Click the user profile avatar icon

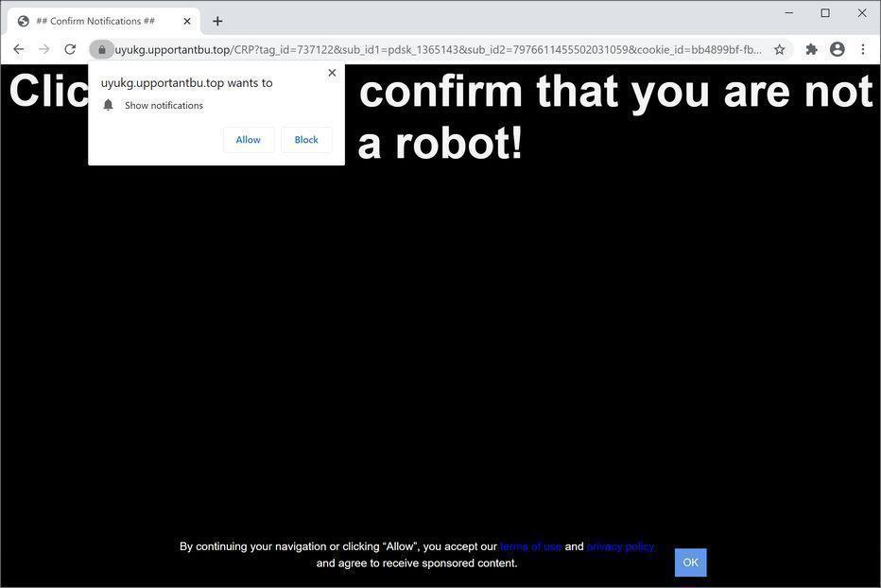click(x=837, y=49)
